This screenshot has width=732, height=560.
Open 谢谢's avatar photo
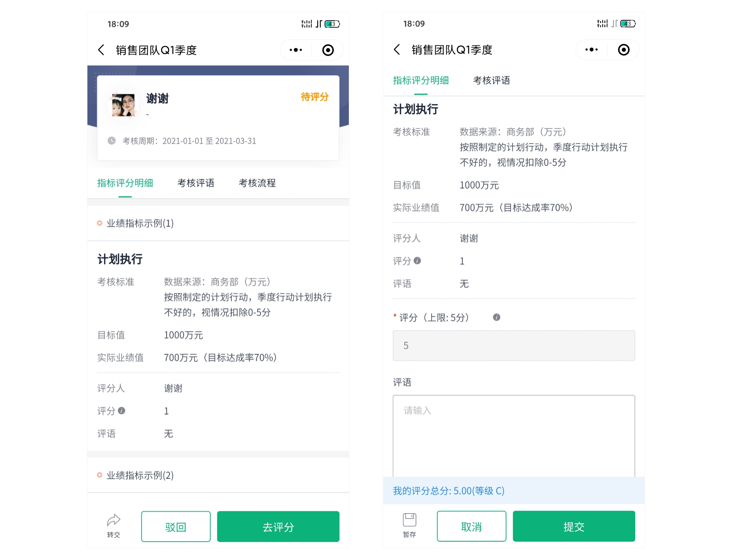(123, 105)
